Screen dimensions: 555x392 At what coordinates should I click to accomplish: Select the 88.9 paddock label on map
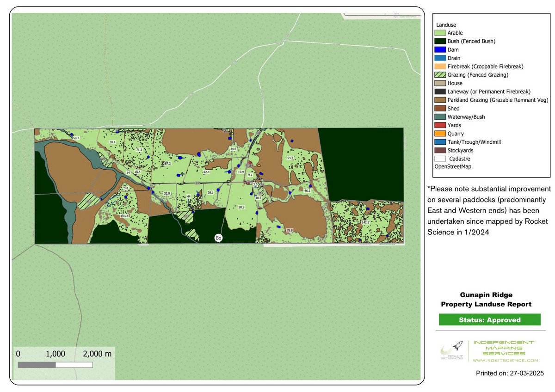pyautogui.click(x=241, y=208)
